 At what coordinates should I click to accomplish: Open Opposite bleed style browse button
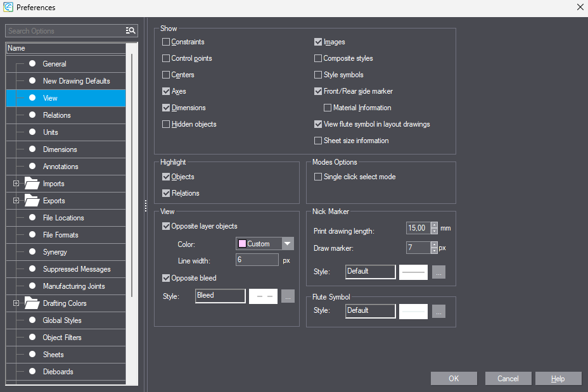pos(288,296)
